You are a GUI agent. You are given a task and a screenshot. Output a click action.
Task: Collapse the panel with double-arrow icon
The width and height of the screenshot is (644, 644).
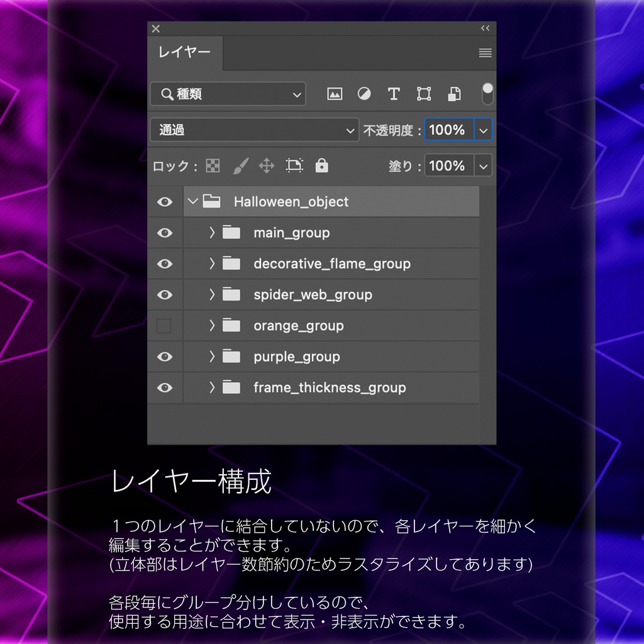pos(485,28)
